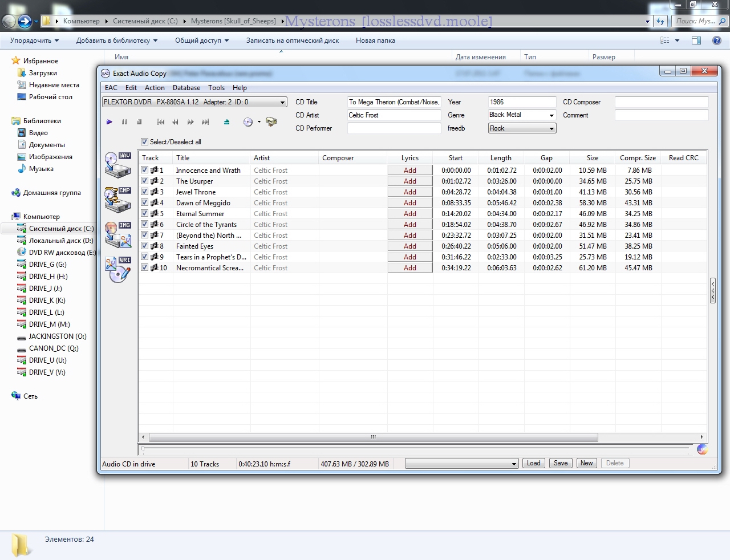Uncheck track 3 Jewel Throne
The image size is (730, 560).
tap(145, 192)
